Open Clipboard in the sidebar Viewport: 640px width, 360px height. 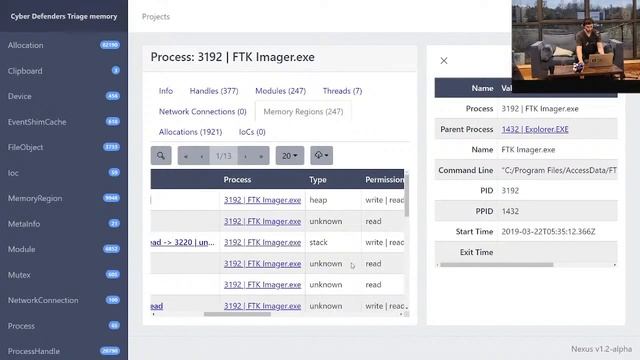click(64, 71)
